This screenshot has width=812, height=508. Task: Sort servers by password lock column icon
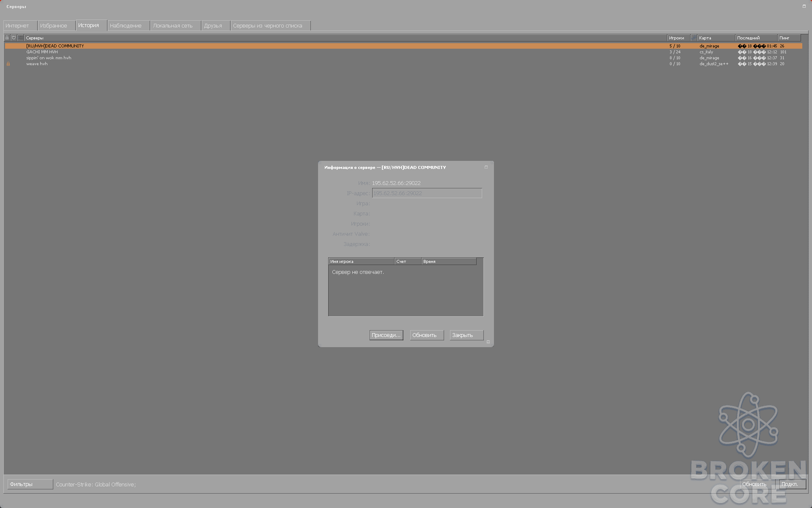pos(7,38)
